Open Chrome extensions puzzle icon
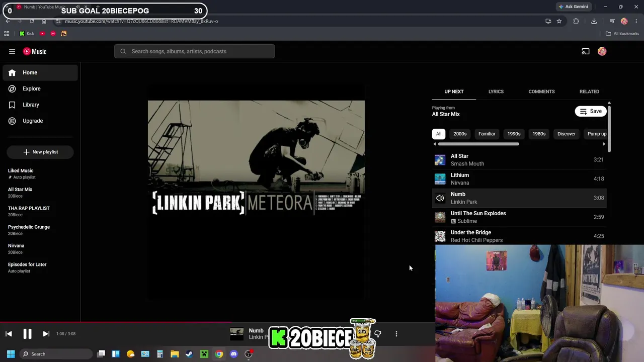 [576, 21]
